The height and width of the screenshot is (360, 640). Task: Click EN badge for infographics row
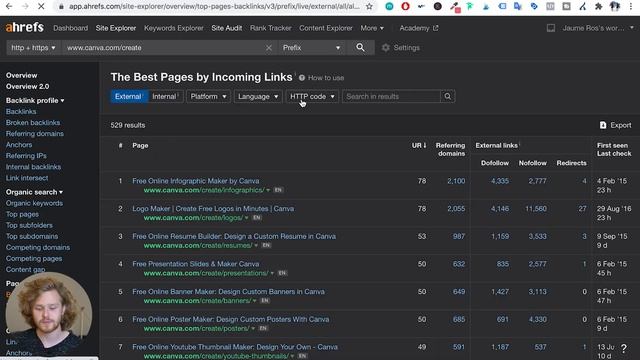[278, 190]
